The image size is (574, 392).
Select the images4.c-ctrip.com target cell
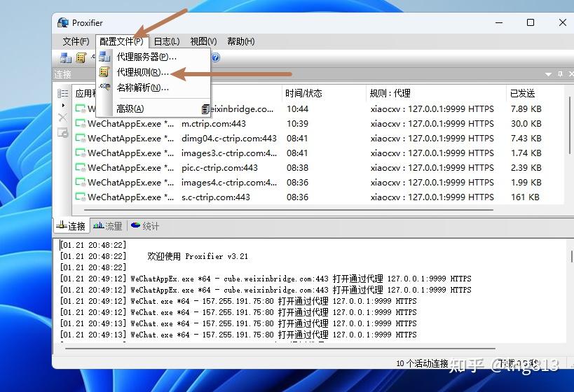click(228, 182)
